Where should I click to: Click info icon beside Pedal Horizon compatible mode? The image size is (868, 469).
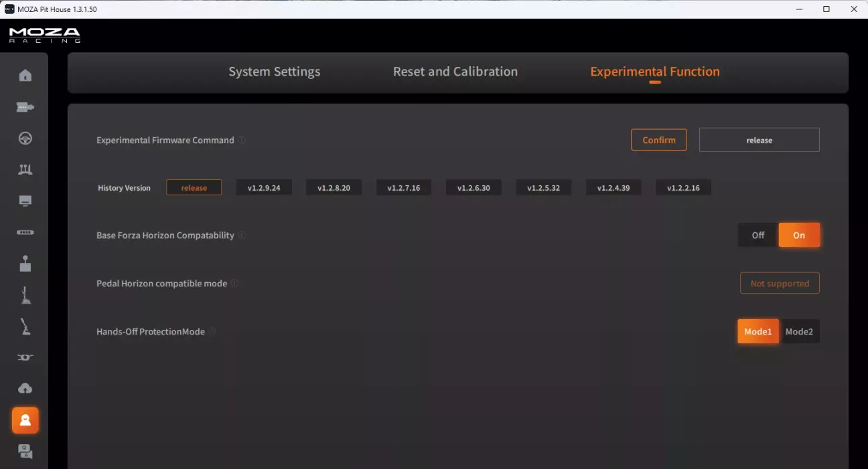pos(234,284)
